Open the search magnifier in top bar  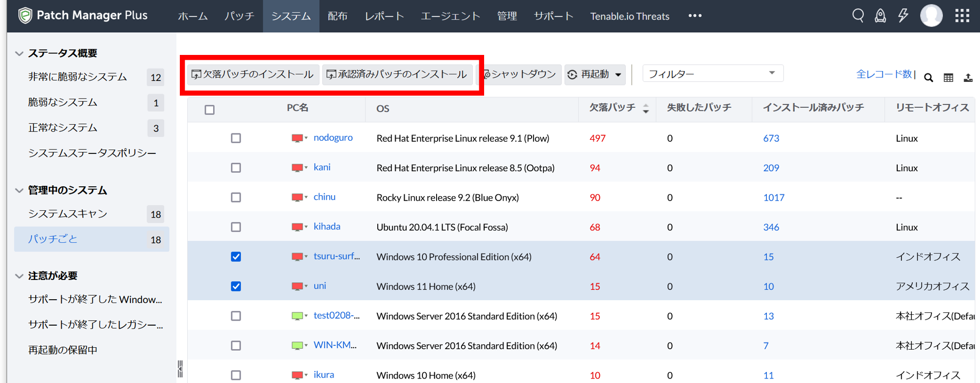tap(858, 16)
